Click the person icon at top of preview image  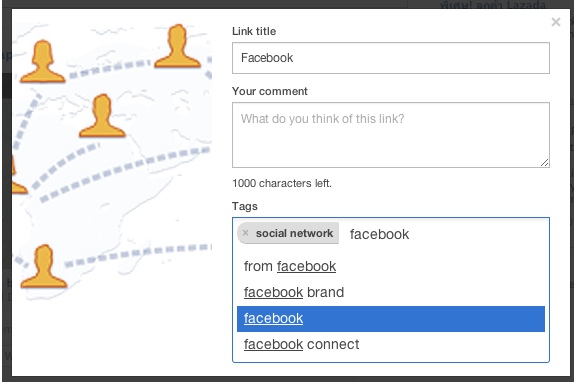click(x=178, y=46)
